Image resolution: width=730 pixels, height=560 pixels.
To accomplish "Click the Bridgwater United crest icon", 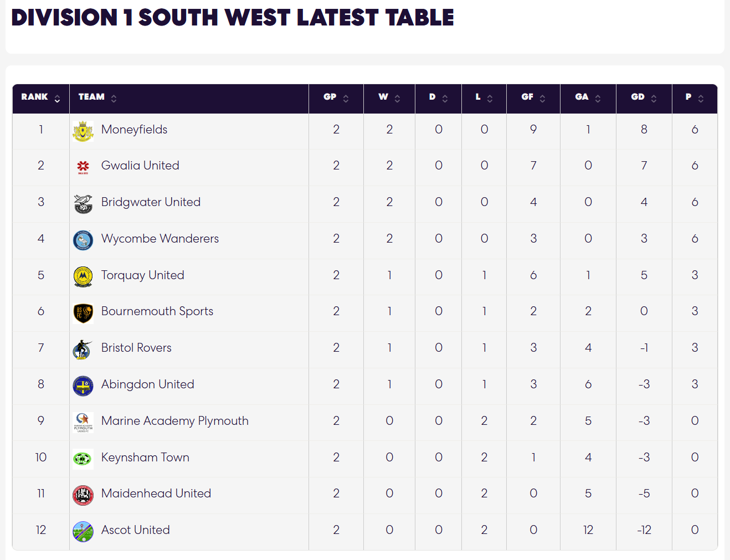I will [83, 203].
